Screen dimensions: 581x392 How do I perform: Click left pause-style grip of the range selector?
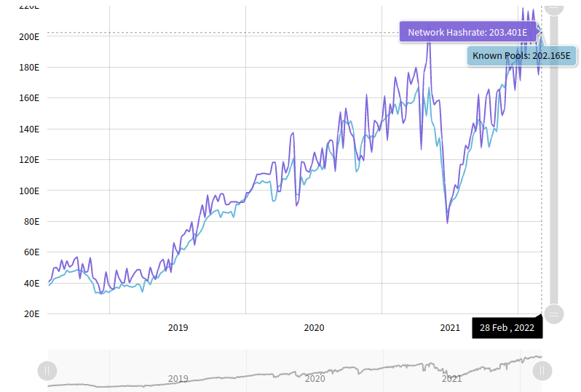47,371
